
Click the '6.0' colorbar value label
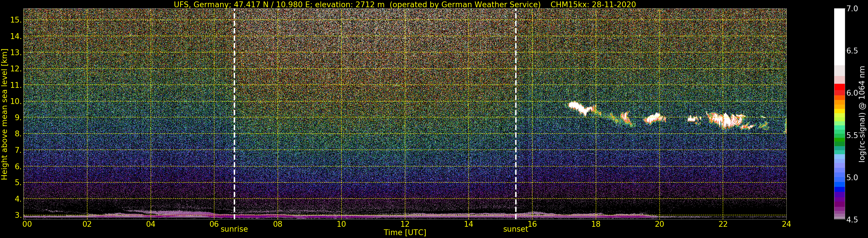852,93
